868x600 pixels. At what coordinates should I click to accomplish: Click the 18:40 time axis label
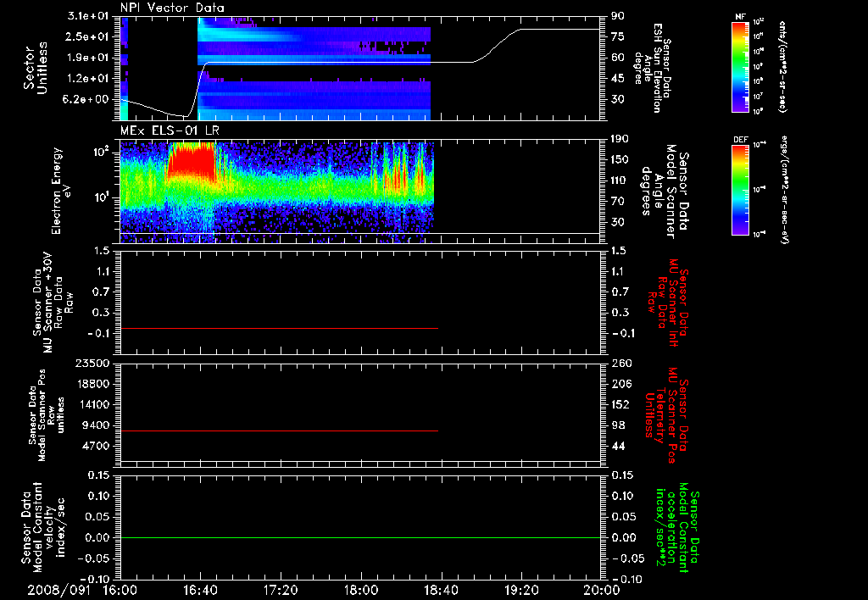[441, 590]
